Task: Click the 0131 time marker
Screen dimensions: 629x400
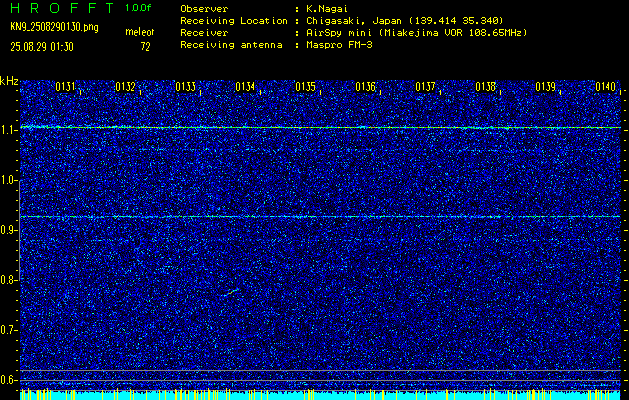Action: pos(65,87)
